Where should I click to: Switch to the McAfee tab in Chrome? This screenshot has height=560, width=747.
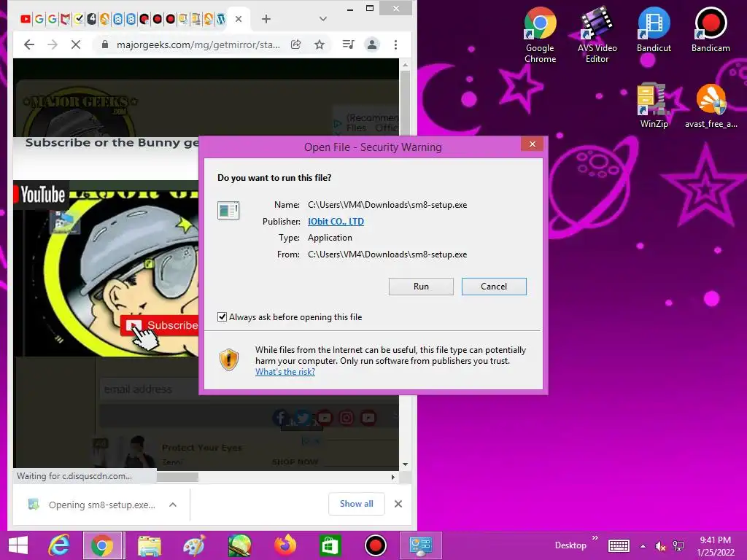tap(65, 19)
